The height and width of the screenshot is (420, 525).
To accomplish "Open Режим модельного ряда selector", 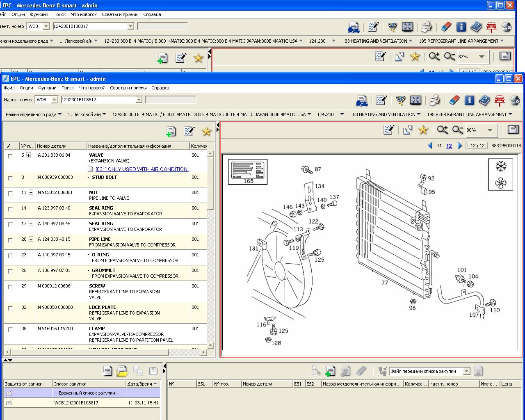I will [34, 114].
